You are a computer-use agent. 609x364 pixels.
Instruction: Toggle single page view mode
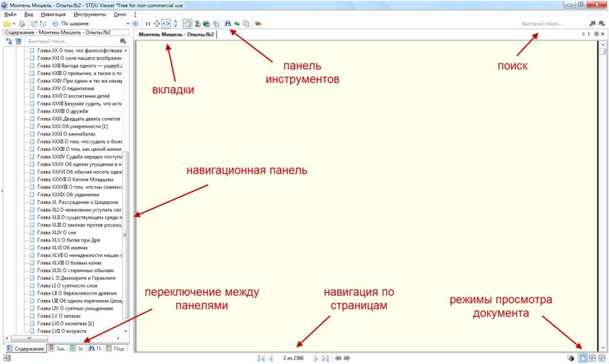(582, 358)
